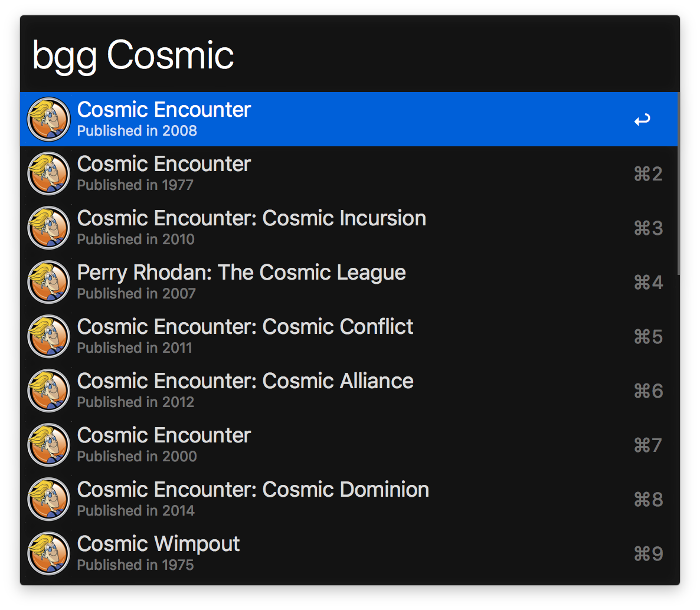Click the icon next to Cosmic Alliance
700x610 pixels.
(x=48, y=391)
